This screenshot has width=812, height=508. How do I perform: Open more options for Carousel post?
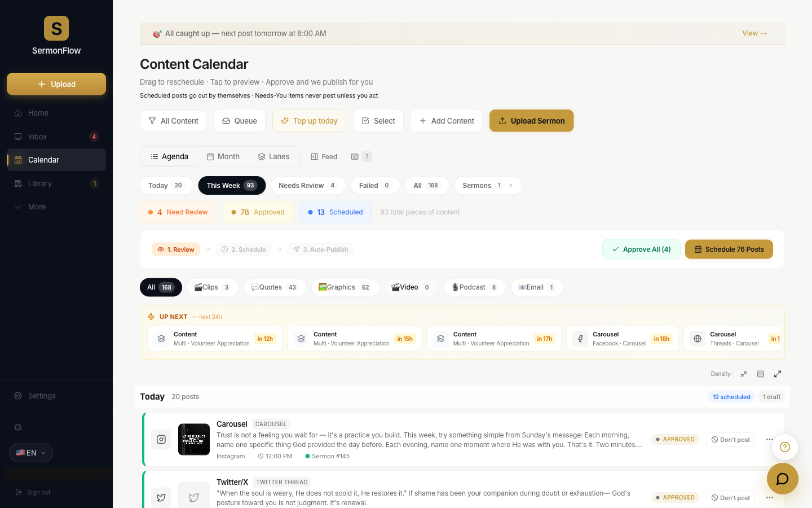click(769, 439)
